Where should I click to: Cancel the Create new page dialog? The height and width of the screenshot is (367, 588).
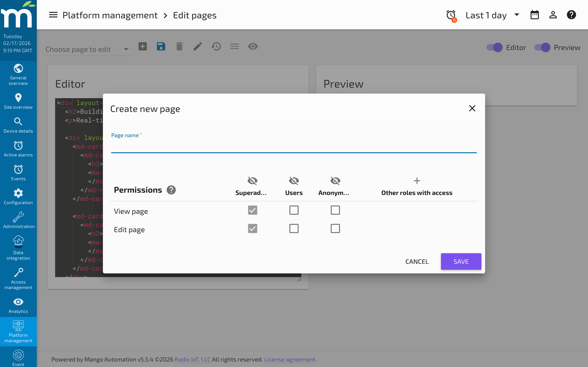[x=417, y=261]
